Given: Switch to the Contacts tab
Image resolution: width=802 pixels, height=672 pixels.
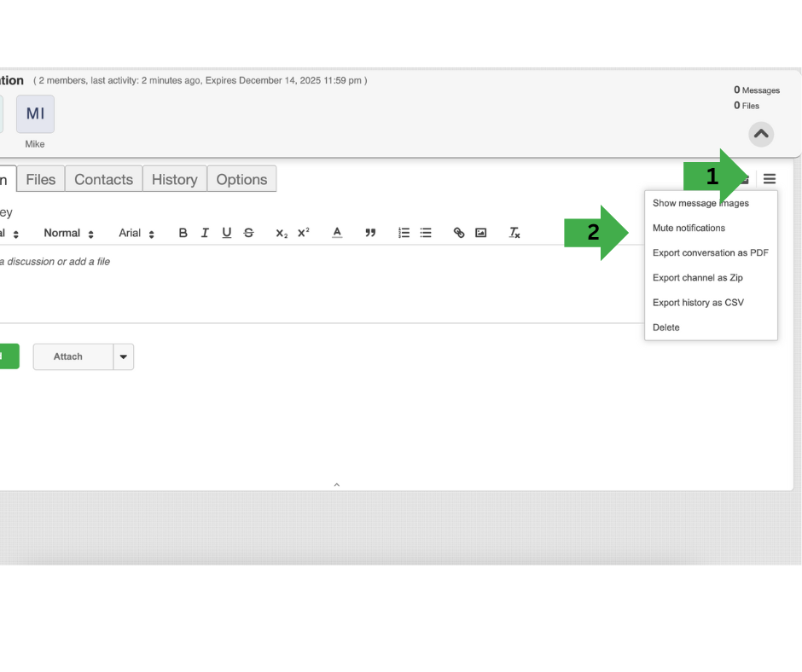Looking at the screenshot, I should [x=103, y=179].
